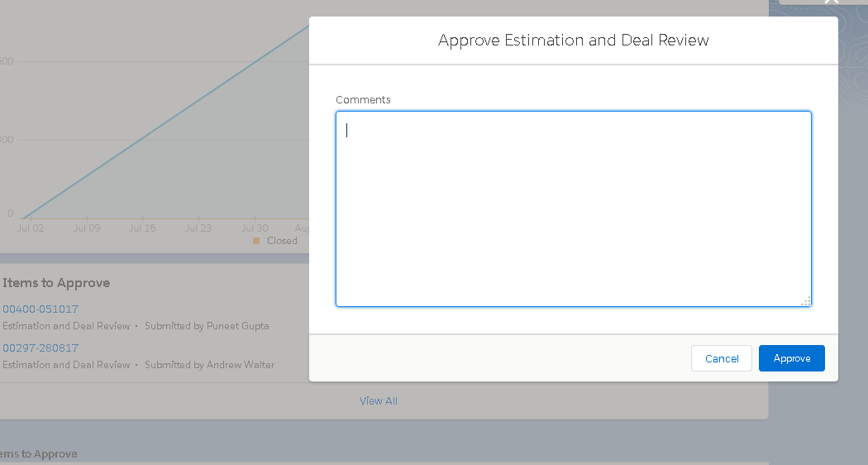Click the 'Items to Approve' card heading
Image resolution: width=868 pixels, height=465 pixels.
(56, 283)
